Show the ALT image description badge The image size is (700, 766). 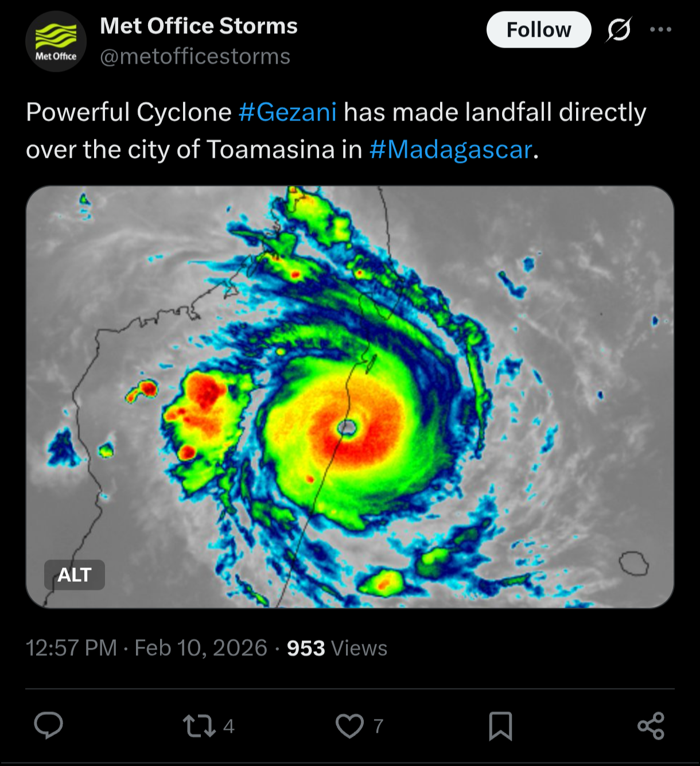pos(75,575)
